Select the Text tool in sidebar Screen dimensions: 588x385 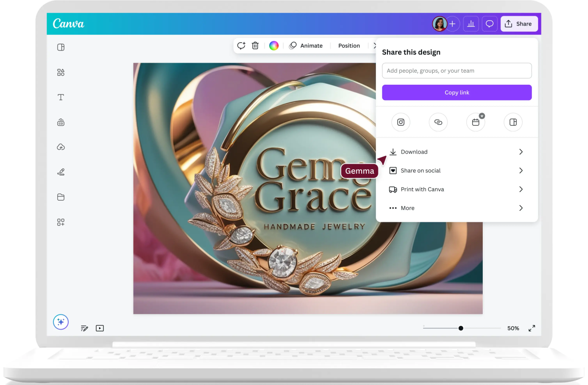click(61, 97)
